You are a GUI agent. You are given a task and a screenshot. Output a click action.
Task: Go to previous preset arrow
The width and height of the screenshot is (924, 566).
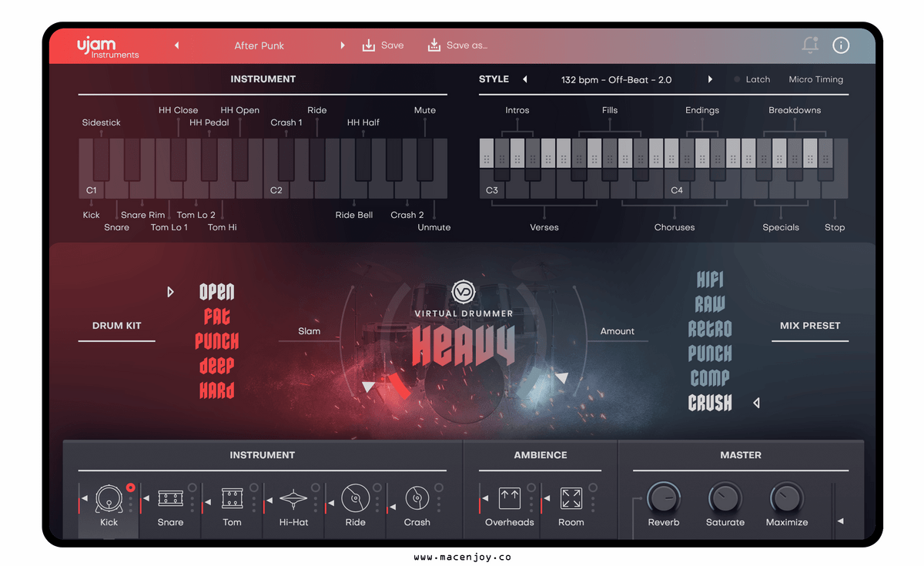click(176, 45)
